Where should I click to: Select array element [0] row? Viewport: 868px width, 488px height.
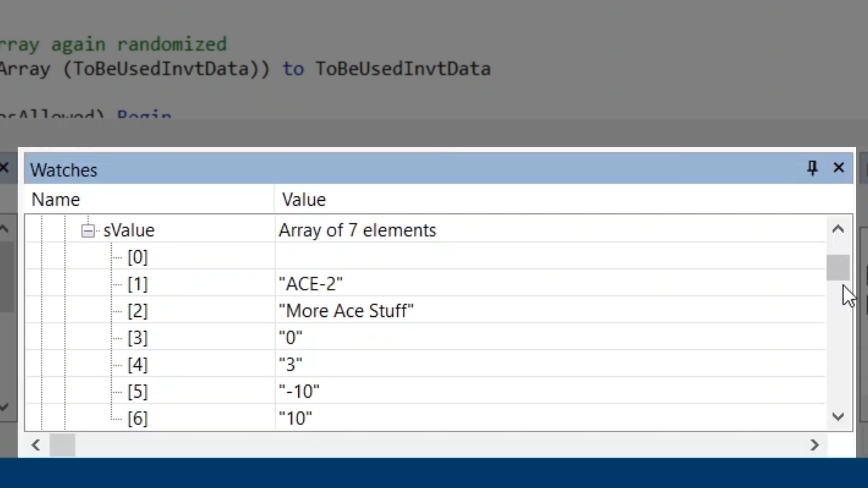137,257
